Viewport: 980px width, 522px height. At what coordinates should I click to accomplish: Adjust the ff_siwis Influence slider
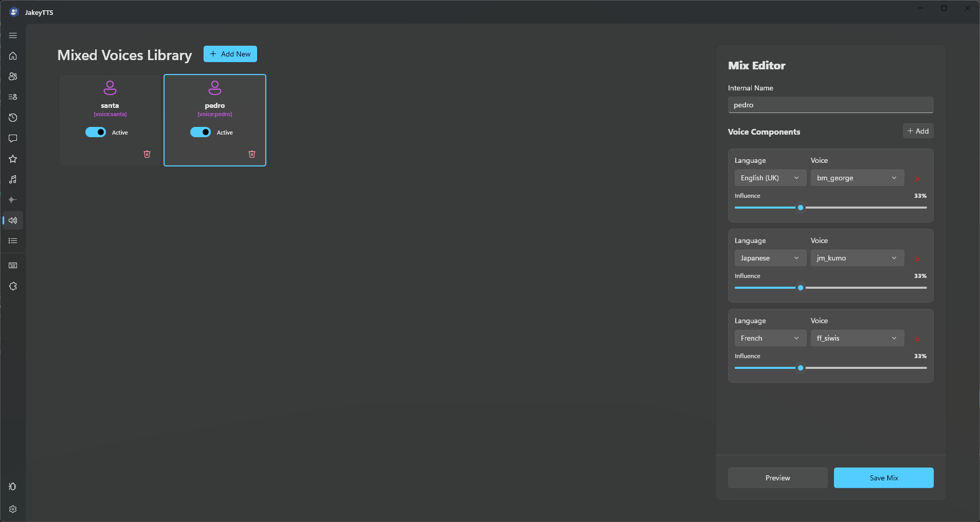tap(830, 368)
